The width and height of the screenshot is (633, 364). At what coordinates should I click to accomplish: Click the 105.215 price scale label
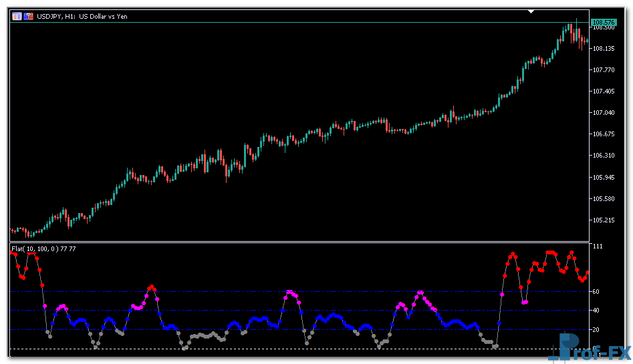pyautogui.click(x=603, y=220)
